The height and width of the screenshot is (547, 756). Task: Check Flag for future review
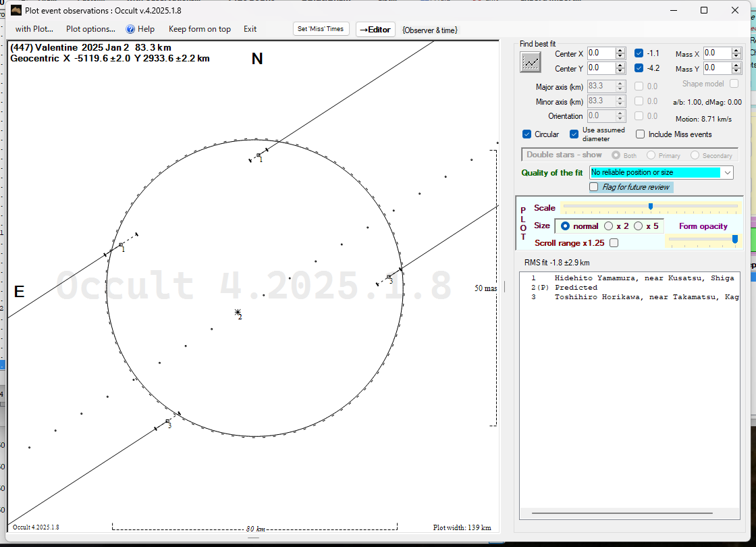point(594,187)
